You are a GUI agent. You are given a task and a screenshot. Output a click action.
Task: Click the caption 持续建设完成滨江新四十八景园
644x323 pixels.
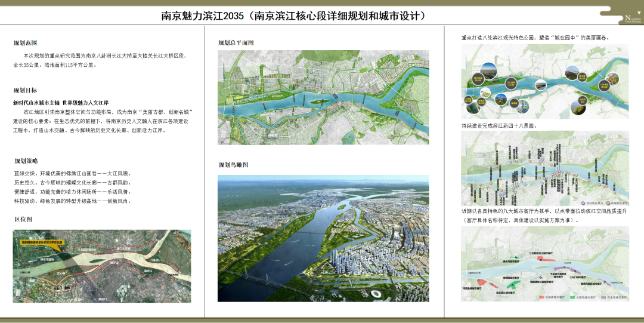[500, 126]
